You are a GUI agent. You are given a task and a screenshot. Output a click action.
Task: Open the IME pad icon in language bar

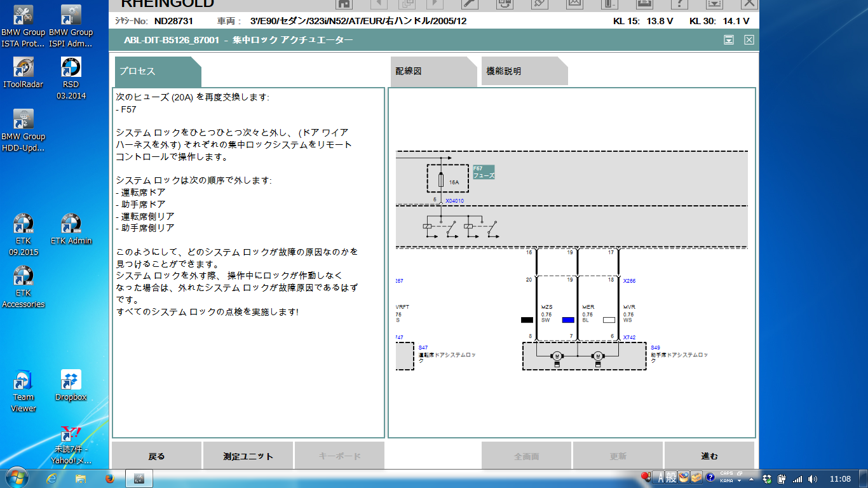click(684, 478)
